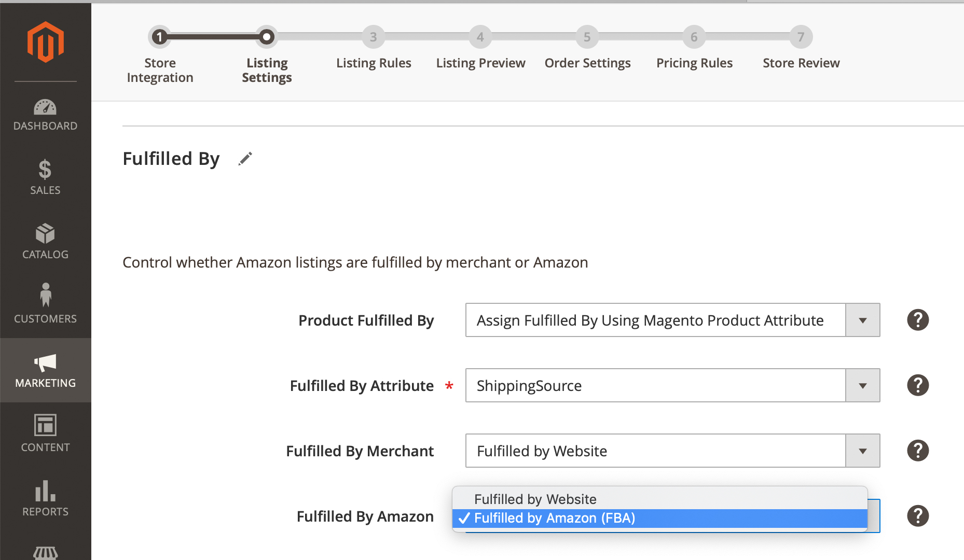Expand the ShippingSource attribute dropdown
The image size is (964, 560).
[x=673, y=385]
